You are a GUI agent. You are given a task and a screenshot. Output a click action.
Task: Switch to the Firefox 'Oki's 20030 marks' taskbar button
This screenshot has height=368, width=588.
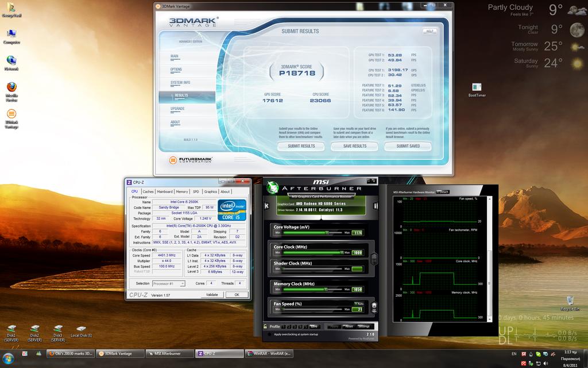point(71,354)
